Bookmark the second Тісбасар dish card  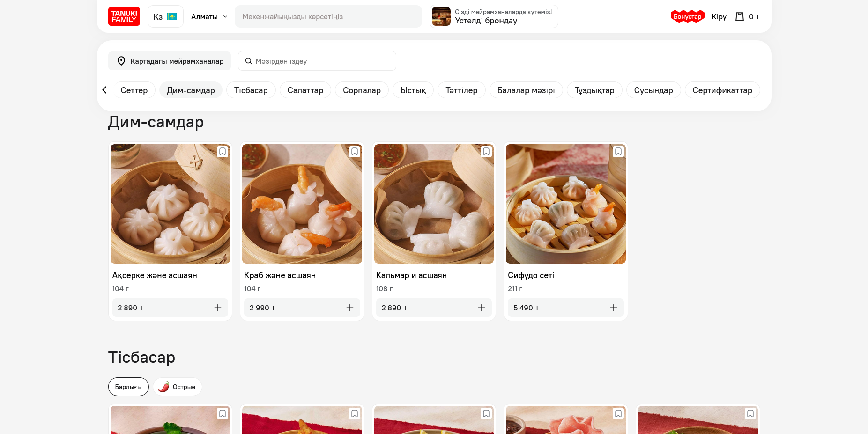(355, 413)
